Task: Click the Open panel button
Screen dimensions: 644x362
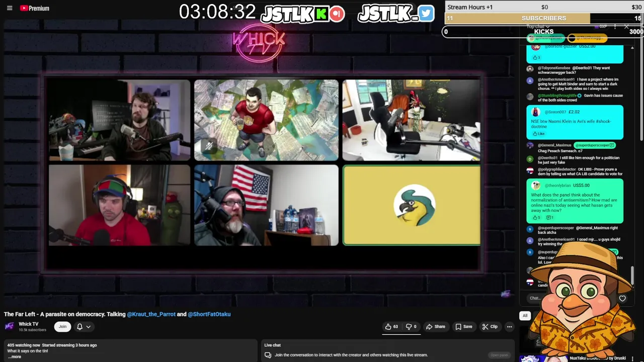Action: 499,355
